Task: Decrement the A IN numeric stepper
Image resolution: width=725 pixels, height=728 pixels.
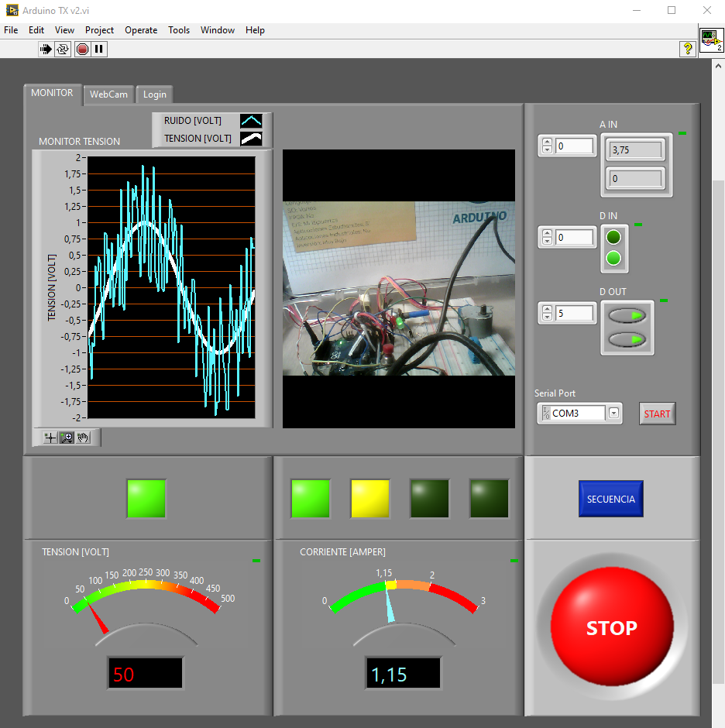Action: point(548,149)
